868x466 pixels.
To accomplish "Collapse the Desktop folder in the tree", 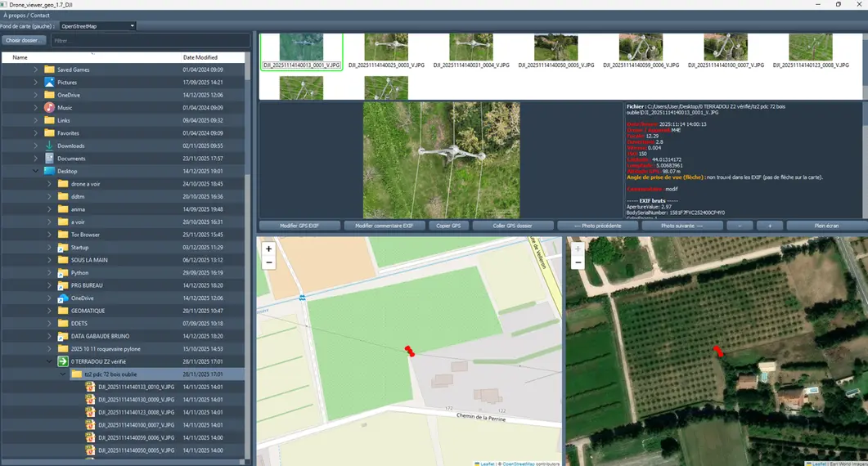I will [x=36, y=171].
